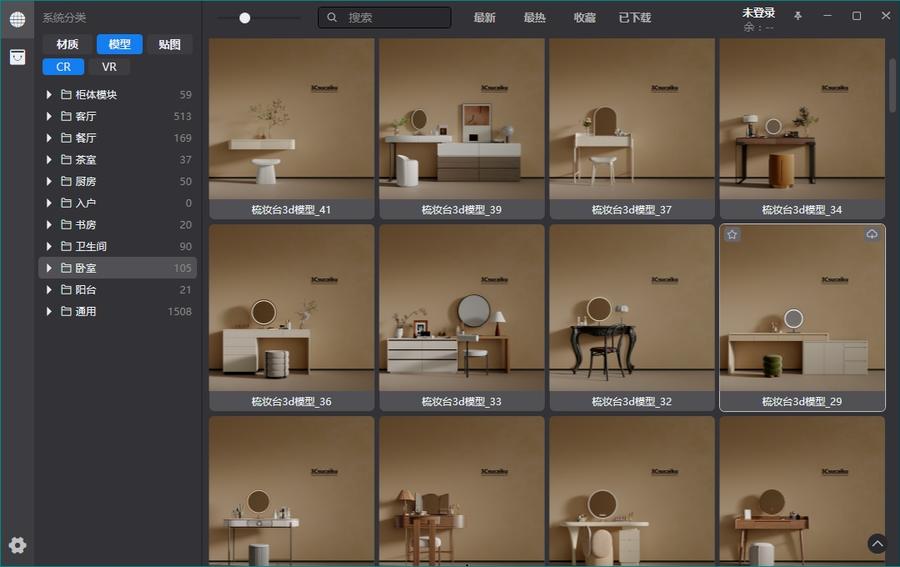900x567 pixels.
Task: Expand the 厨房 category
Action: [x=49, y=181]
